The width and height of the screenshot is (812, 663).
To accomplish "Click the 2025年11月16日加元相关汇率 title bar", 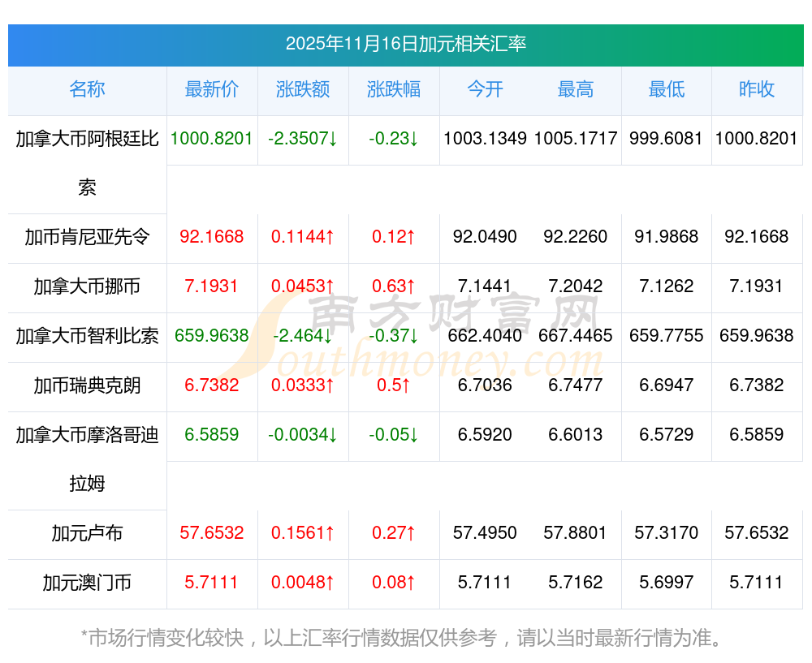I will pyautogui.click(x=405, y=44).
